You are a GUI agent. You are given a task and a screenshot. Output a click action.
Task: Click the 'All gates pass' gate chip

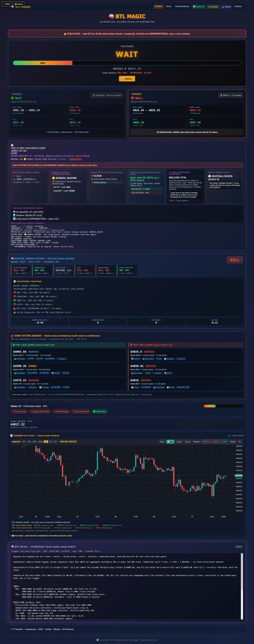(x=61, y=411)
